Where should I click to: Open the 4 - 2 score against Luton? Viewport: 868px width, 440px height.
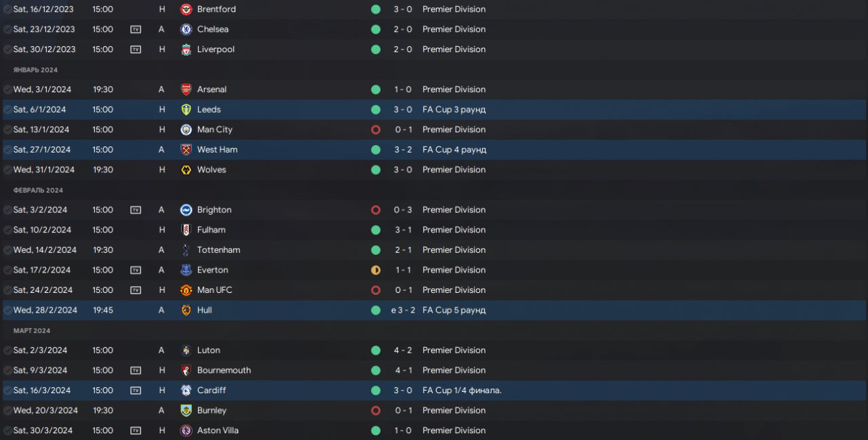[x=403, y=351]
